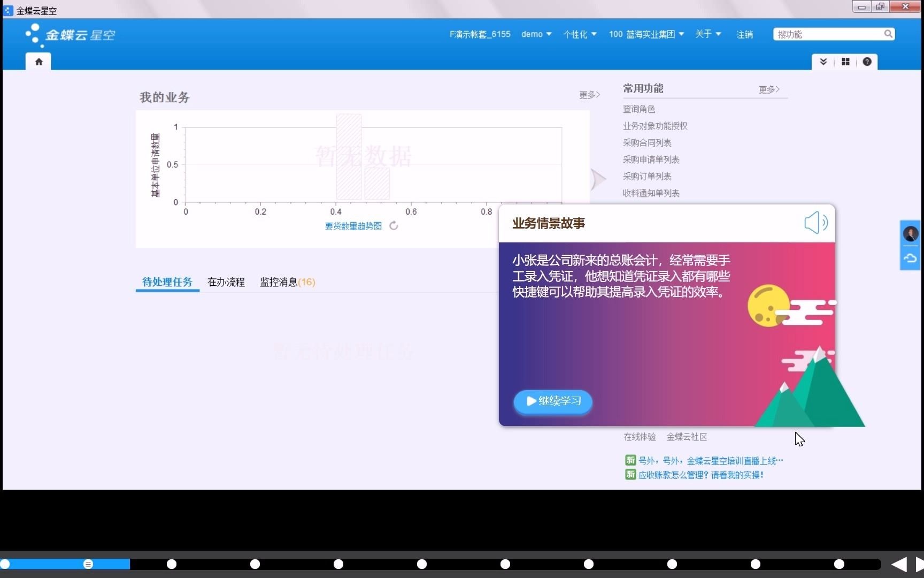Image resolution: width=924 pixels, height=578 pixels.
Task: Click the 业务情景故事 panel title
Action: coord(549,223)
